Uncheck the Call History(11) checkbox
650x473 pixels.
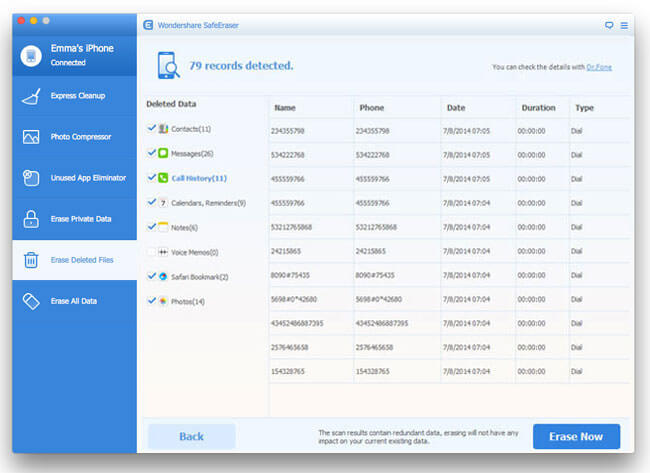[152, 177]
